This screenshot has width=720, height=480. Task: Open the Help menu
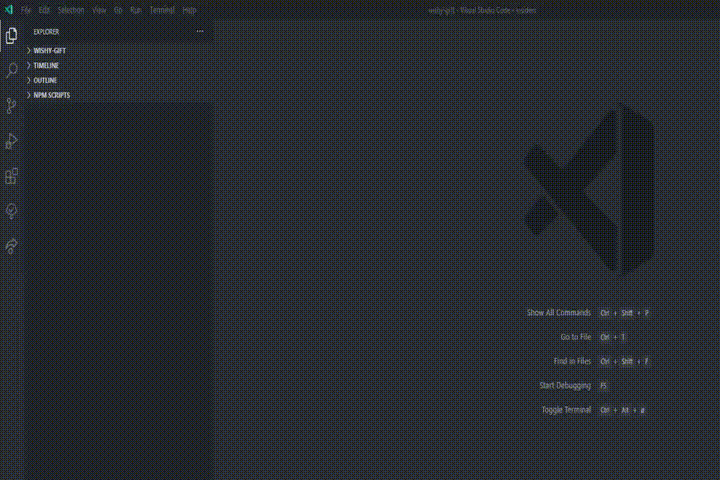point(189,10)
